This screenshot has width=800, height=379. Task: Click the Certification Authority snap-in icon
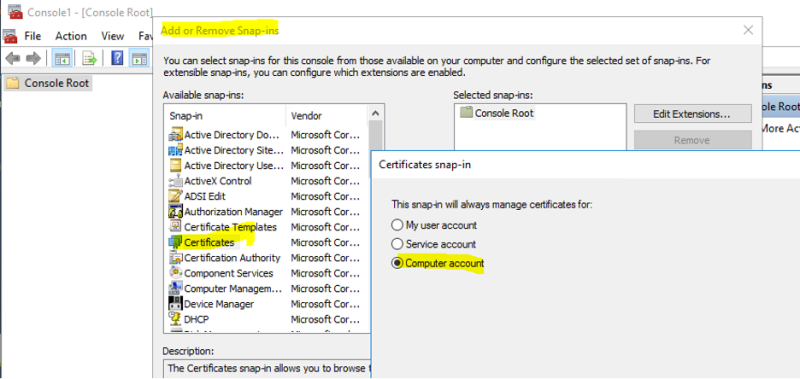point(176,258)
